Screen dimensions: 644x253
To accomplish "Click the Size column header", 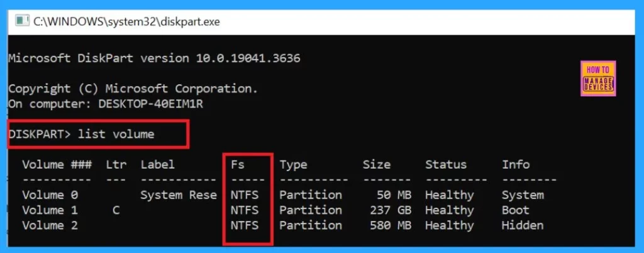I will click(377, 165).
